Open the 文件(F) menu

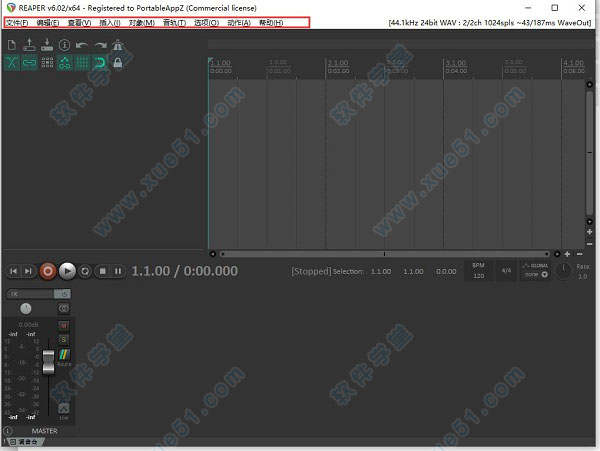coord(17,23)
